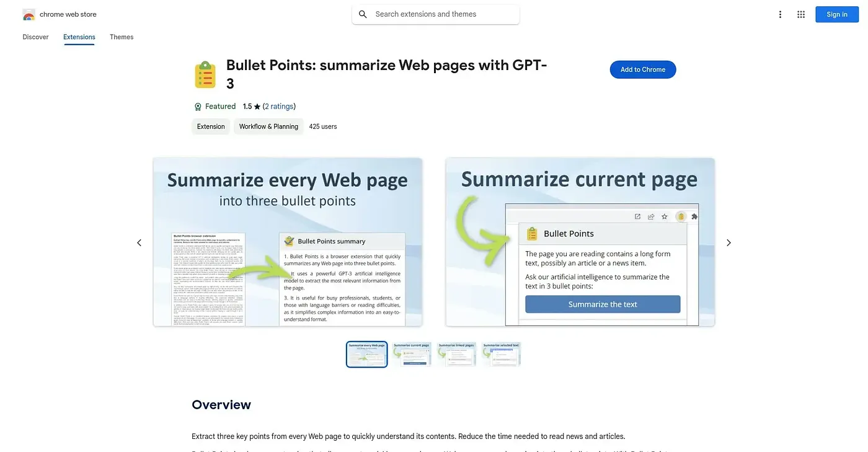
Task: Open the 2 ratings link
Action: click(279, 107)
